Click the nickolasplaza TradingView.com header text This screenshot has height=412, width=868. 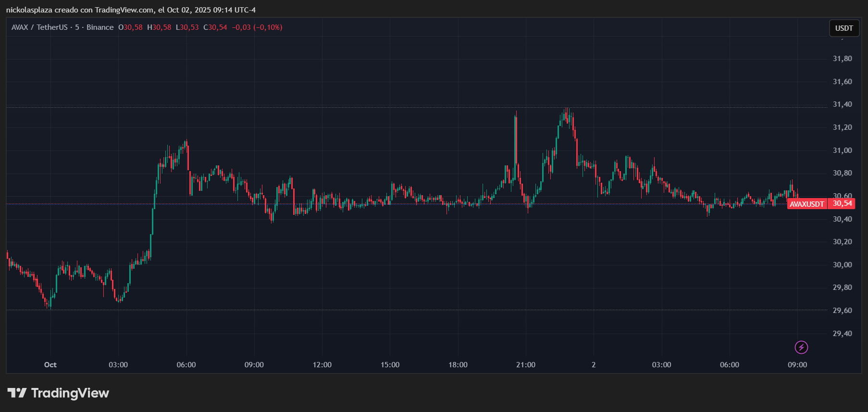[131, 10]
